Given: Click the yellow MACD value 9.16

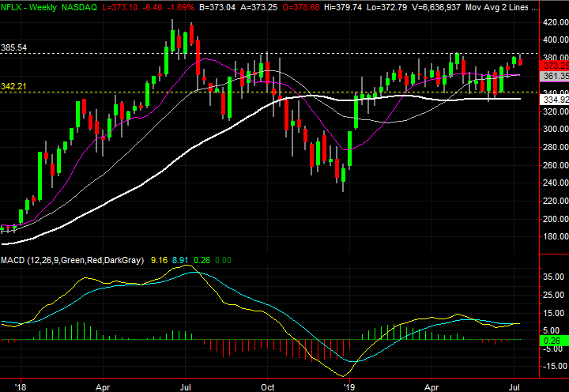Looking at the screenshot, I should click(x=159, y=260).
